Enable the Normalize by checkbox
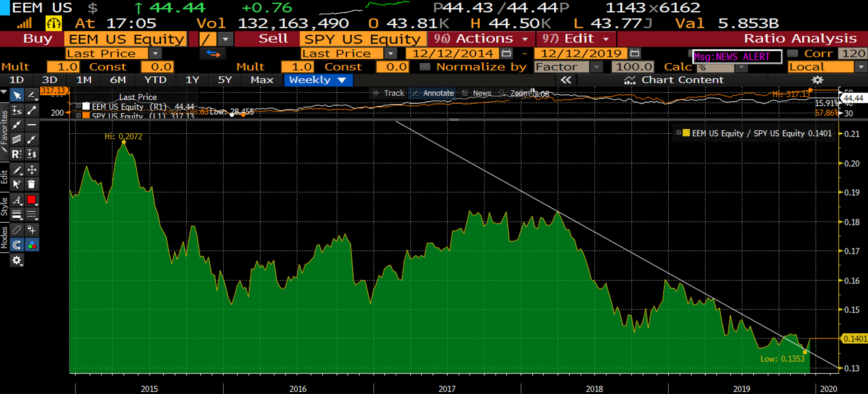868x394 pixels. pyautogui.click(x=425, y=67)
